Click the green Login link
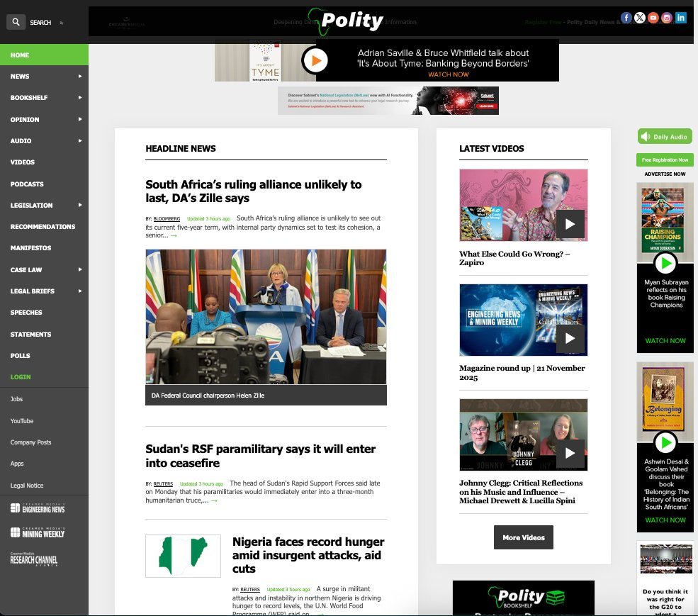698x616 pixels. [21, 377]
